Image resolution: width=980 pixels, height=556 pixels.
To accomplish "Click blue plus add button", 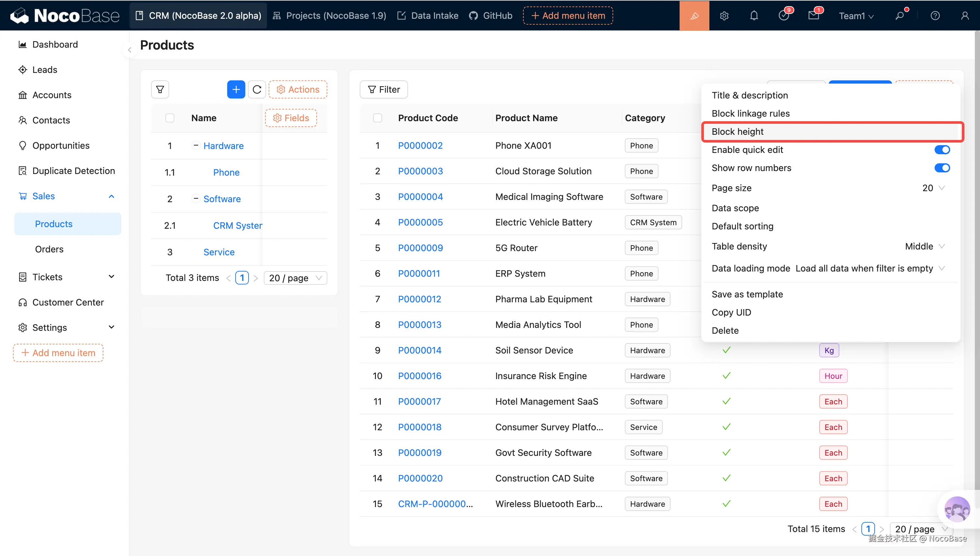I will tap(236, 89).
